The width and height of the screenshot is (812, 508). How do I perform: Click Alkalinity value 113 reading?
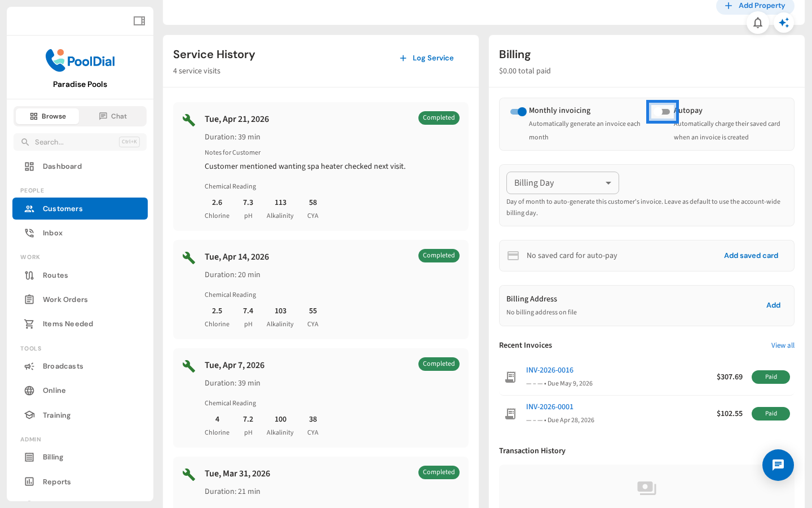click(280, 203)
